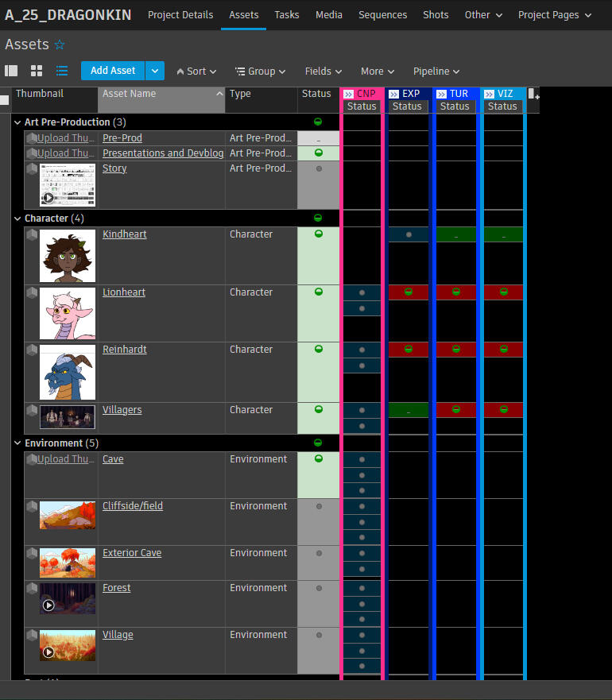
Task: Click the asset cube icon for Forest
Action: tap(32, 588)
